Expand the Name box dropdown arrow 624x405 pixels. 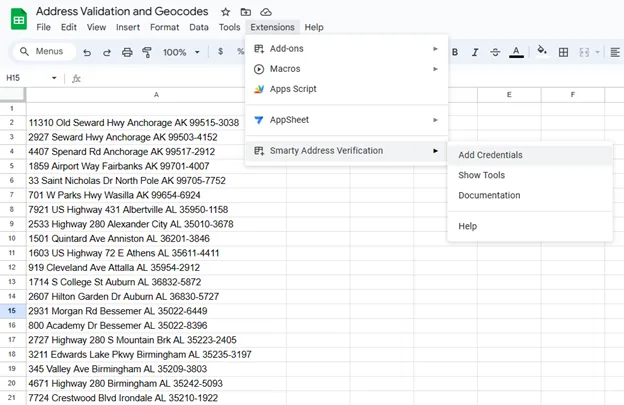tap(54, 77)
